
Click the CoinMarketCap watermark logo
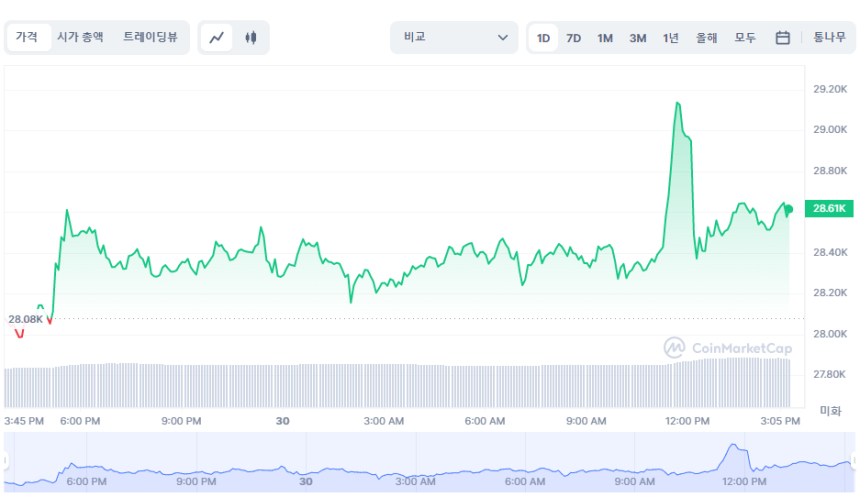pos(727,348)
